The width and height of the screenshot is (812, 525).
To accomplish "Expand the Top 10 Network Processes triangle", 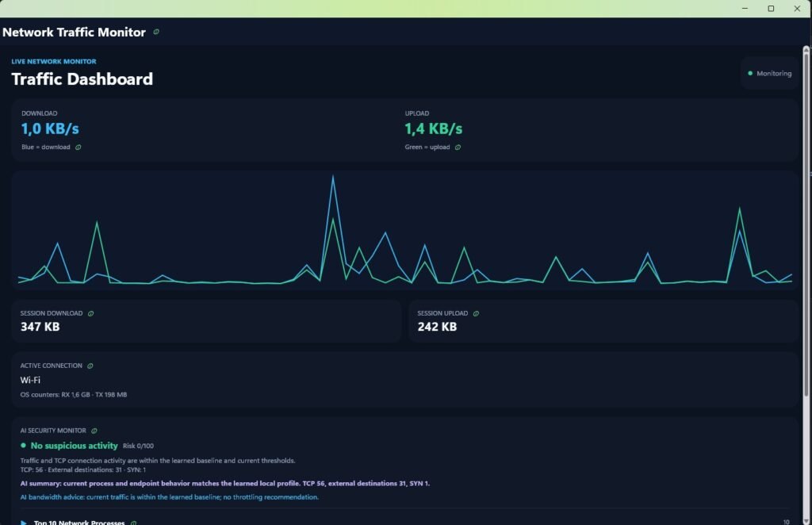I will click(23, 523).
